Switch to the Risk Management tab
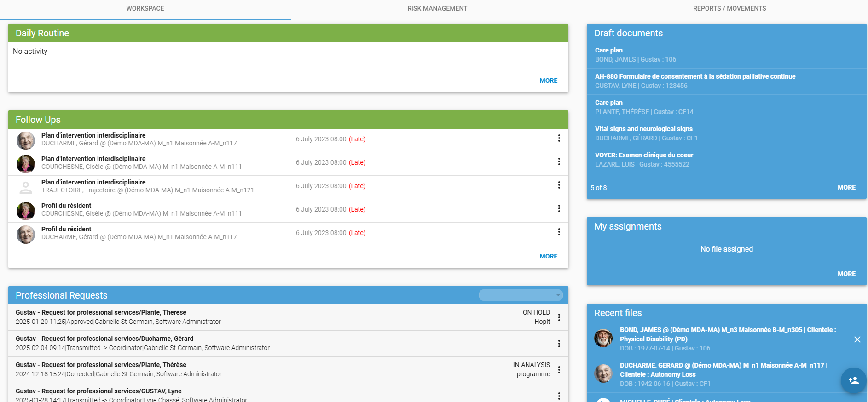Viewport: 868px width, 402px height. pos(437,9)
